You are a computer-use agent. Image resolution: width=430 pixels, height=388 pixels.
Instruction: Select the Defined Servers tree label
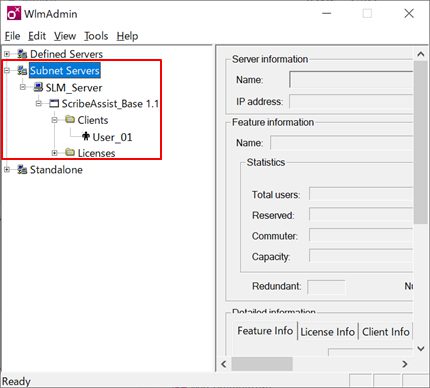point(66,54)
